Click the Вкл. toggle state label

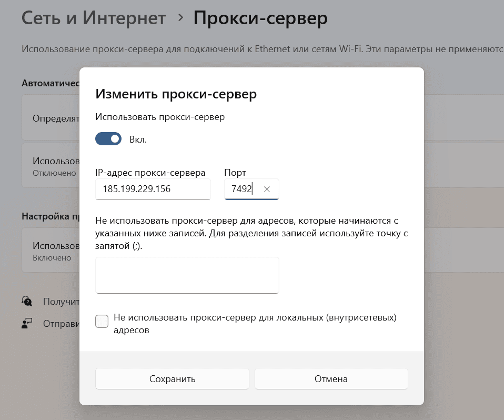[138, 139]
